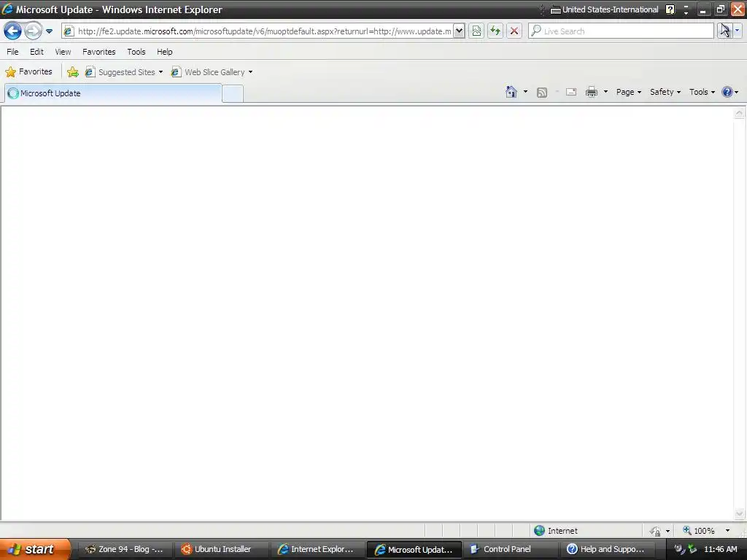This screenshot has height=560, width=747.
Task: Switch to Zone 94 - Blog taskbar window
Action: 124,549
